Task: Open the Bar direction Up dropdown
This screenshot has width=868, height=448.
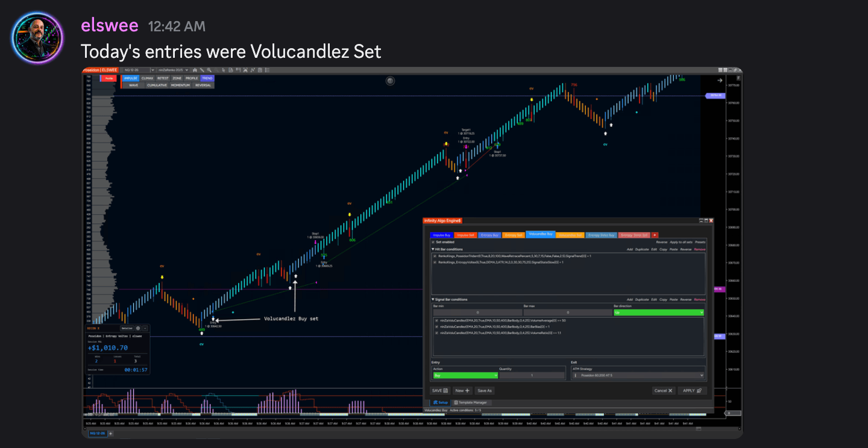Action: pyautogui.click(x=659, y=313)
